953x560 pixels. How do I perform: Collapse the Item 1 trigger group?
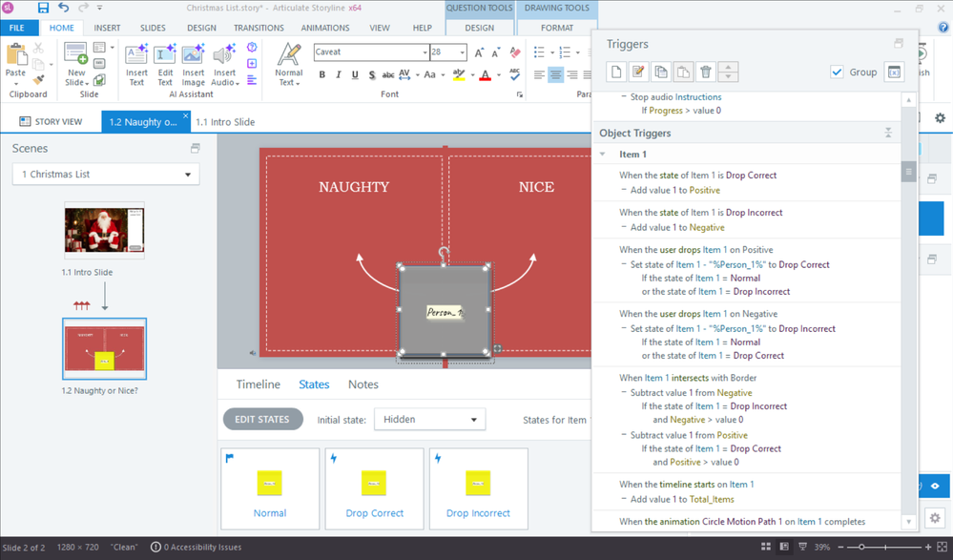(603, 155)
